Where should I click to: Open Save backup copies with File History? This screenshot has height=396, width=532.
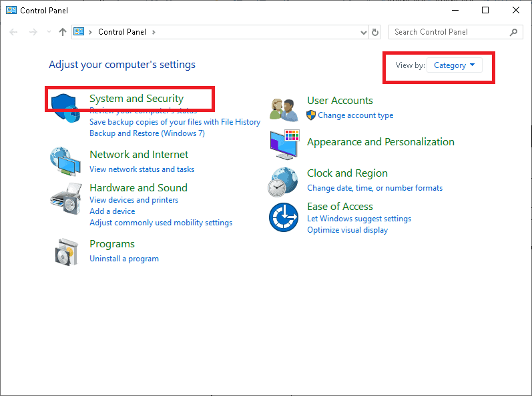tap(175, 122)
